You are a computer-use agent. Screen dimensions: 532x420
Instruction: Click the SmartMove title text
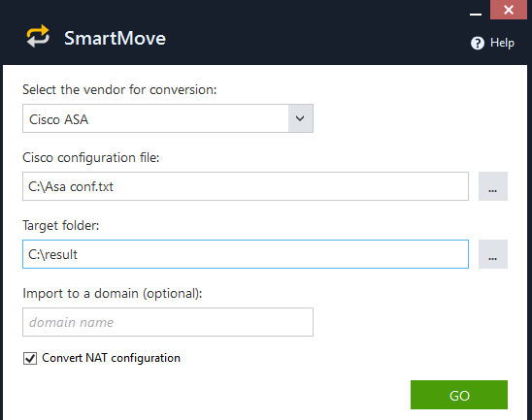115,38
